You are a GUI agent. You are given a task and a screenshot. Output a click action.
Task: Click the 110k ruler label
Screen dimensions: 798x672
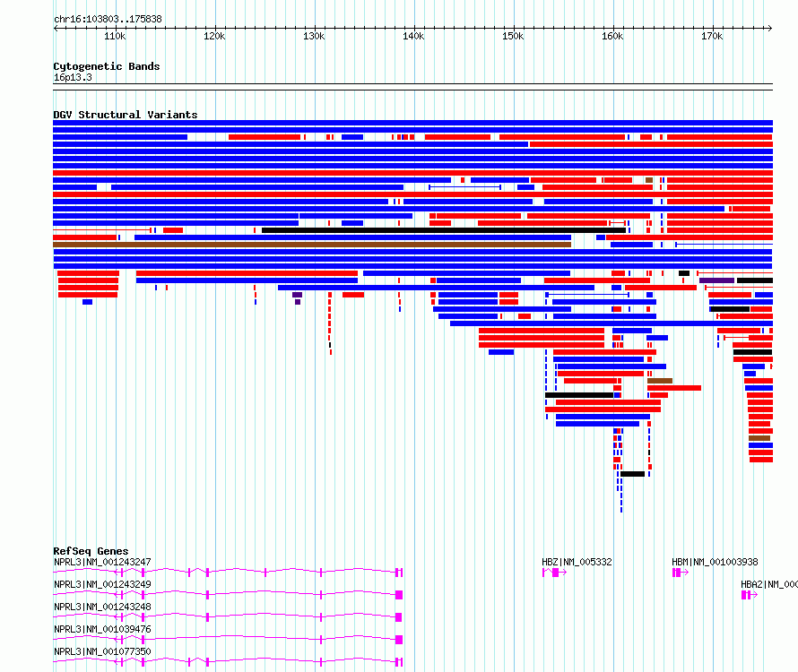115,36
